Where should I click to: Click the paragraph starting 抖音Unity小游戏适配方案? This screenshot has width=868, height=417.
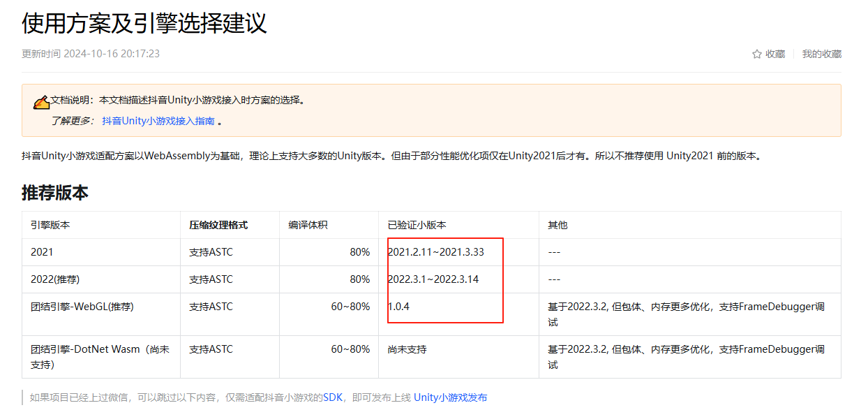pyautogui.click(x=393, y=156)
